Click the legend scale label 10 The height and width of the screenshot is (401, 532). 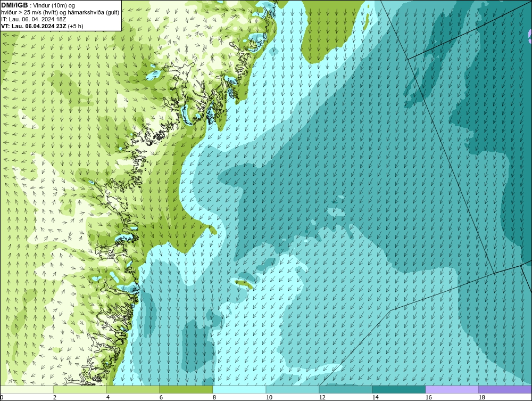[x=269, y=397]
